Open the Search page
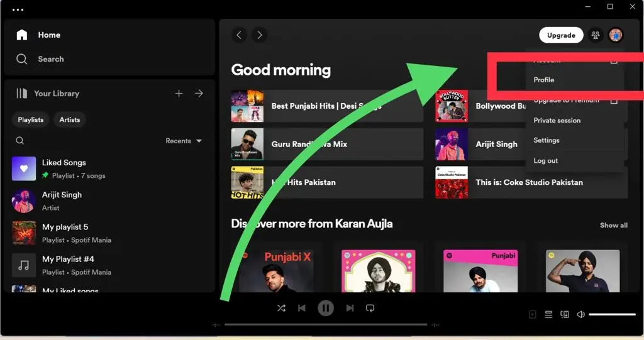644x340 pixels. click(x=40, y=59)
